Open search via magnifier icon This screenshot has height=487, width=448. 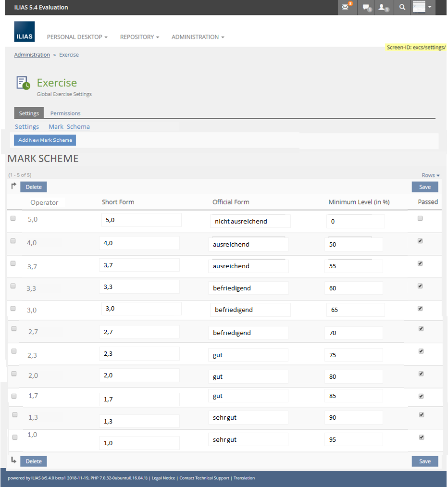pyautogui.click(x=402, y=7)
